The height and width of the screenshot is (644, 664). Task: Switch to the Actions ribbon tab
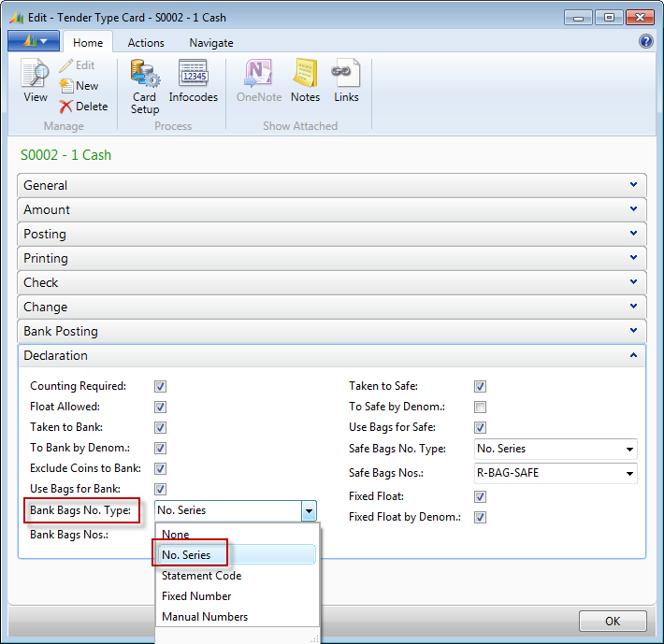pos(146,43)
